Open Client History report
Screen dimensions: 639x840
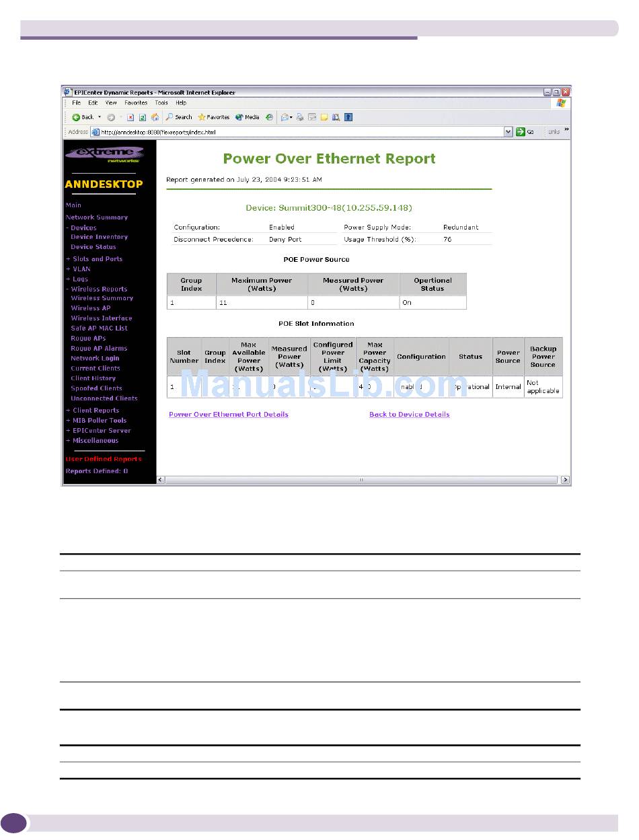(93, 378)
